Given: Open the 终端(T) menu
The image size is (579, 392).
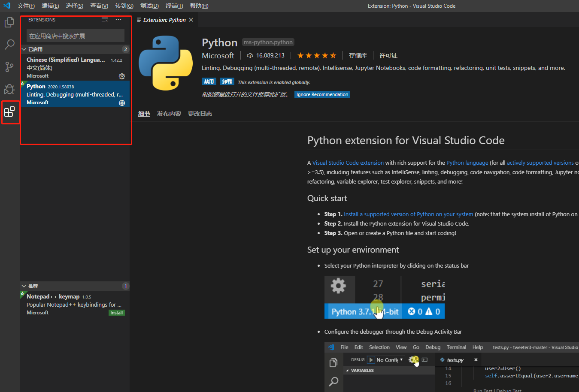Looking at the screenshot, I should pyautogui.click(x=174, y=6).
